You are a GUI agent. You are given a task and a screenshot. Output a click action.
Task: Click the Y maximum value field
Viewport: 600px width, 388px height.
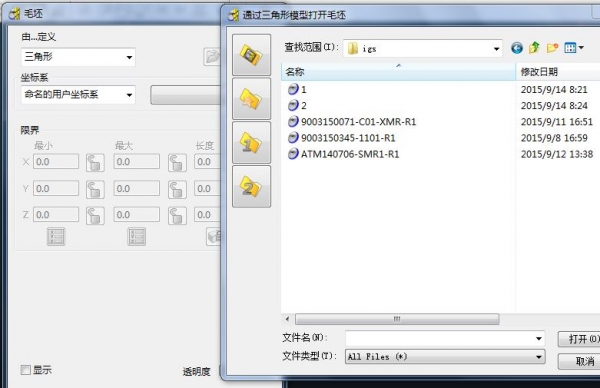coord(137,188)
